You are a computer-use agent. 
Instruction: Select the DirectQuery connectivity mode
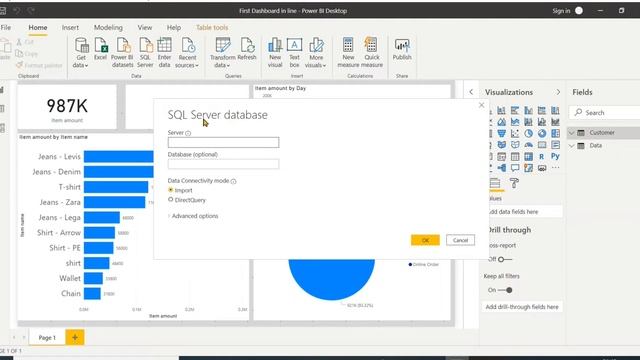coord(171,200)
